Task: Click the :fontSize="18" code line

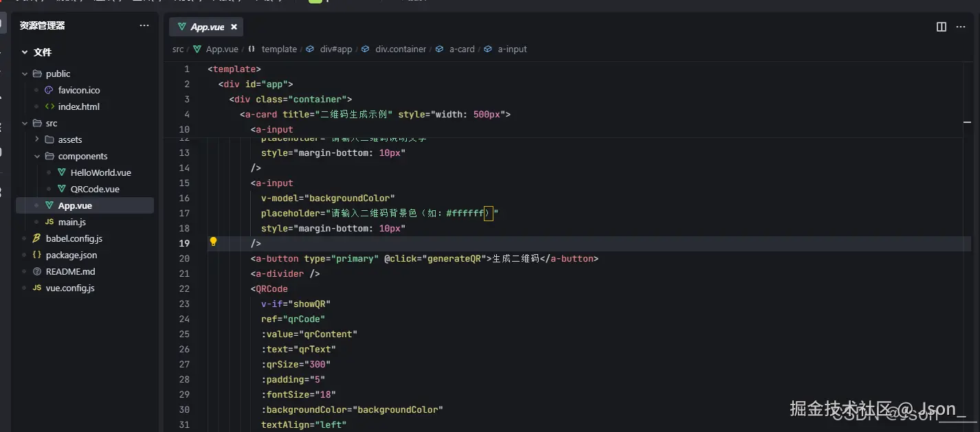Action: point(298,394)
